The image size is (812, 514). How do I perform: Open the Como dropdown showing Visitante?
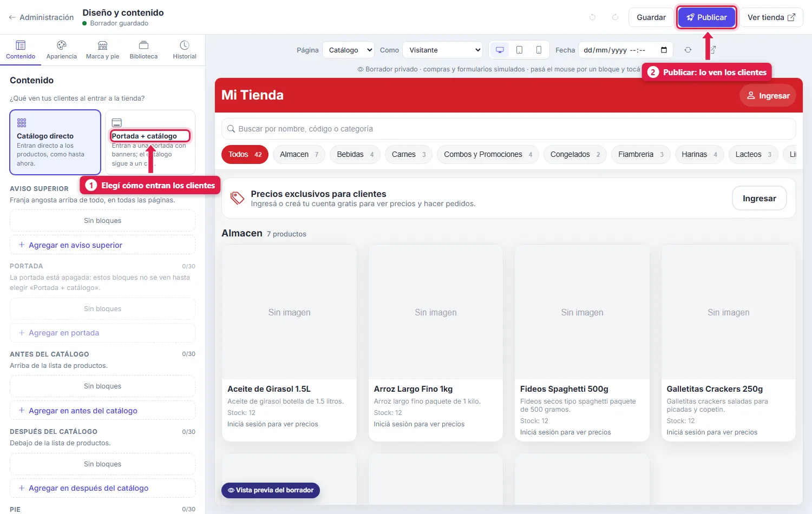(x=442, y=50)
